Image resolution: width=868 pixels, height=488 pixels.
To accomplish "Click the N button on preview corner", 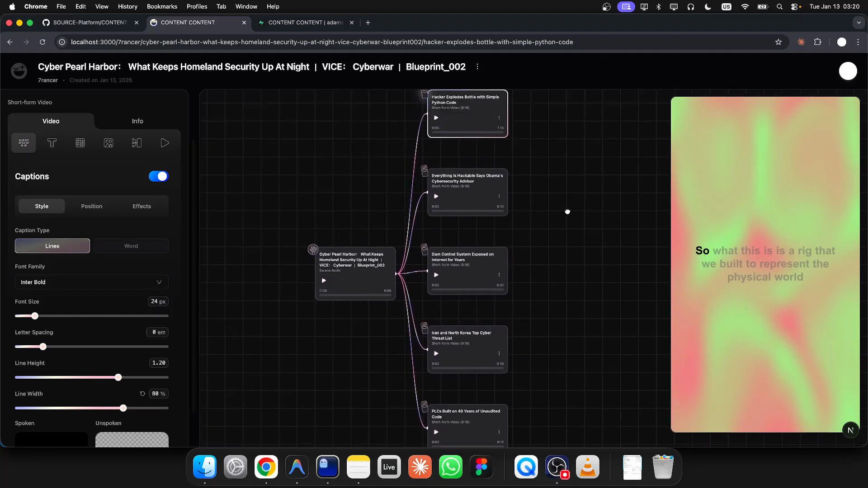I will click(x=850, y=430).
